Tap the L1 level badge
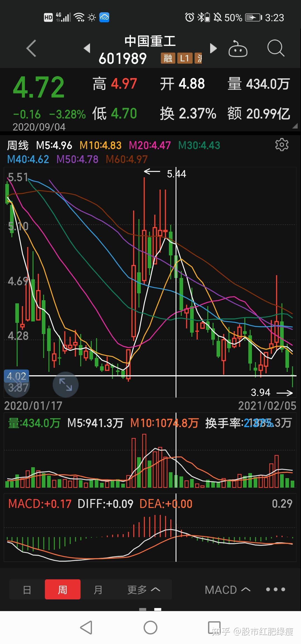Screen dimensions: 301x644 [185, 58]
